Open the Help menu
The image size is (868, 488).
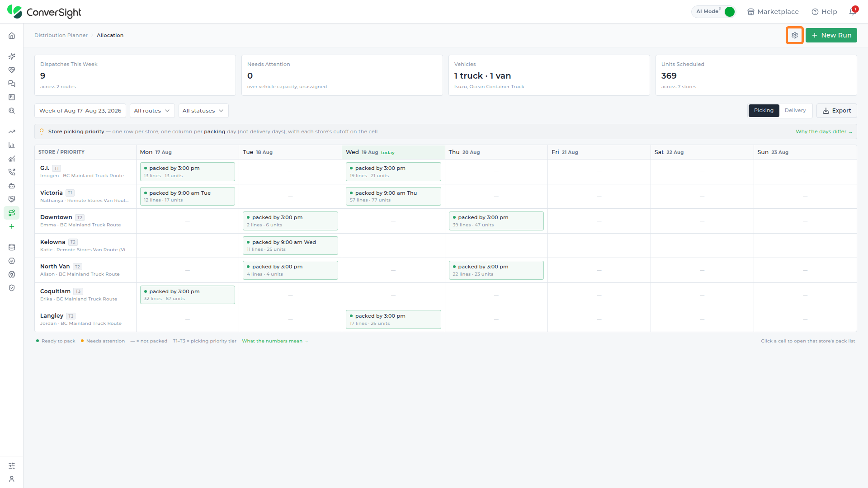point(824,12)
